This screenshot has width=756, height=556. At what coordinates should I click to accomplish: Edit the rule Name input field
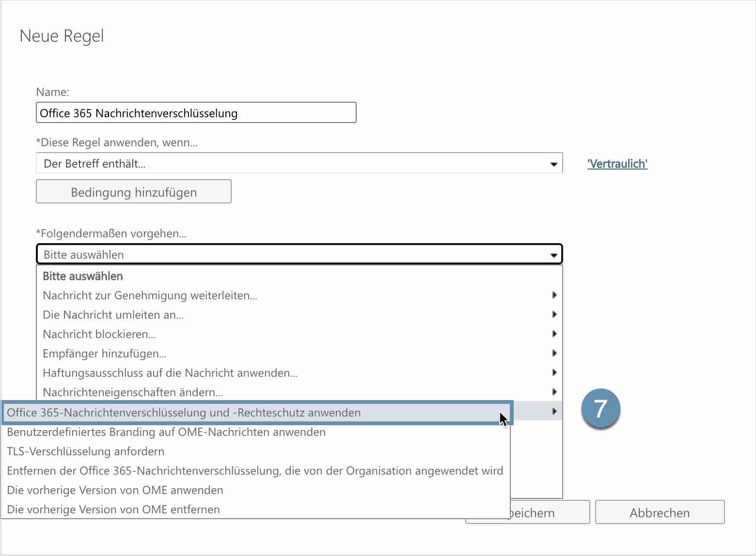pyautogui.click(x=196, y=113)
